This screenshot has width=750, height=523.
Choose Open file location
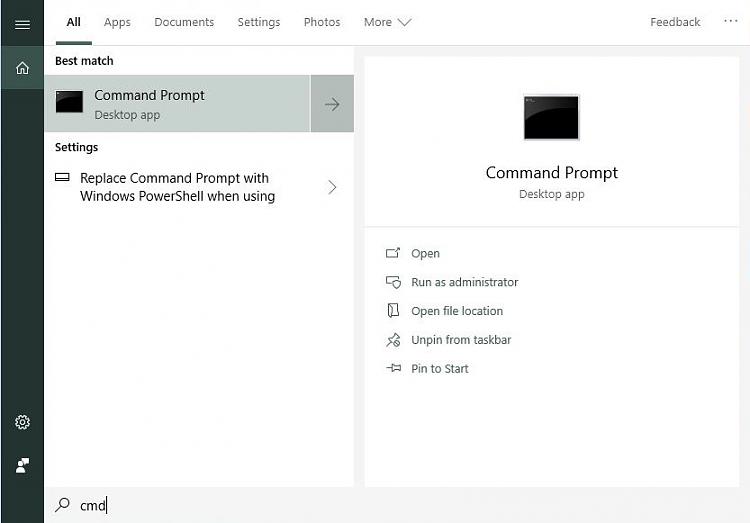(x=457, y=311)
